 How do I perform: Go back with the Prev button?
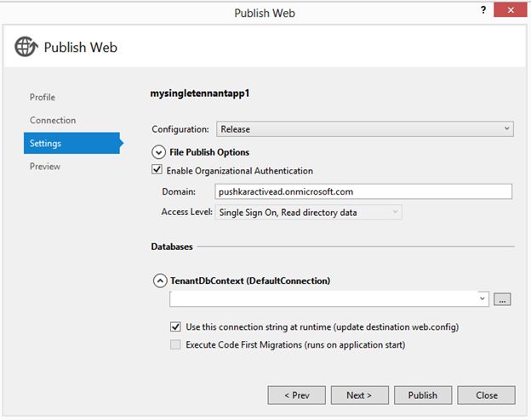tap(296, 395)
